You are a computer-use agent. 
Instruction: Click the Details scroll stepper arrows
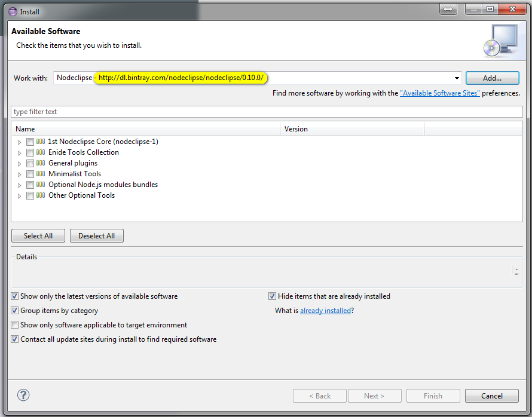tap(516, 271)
